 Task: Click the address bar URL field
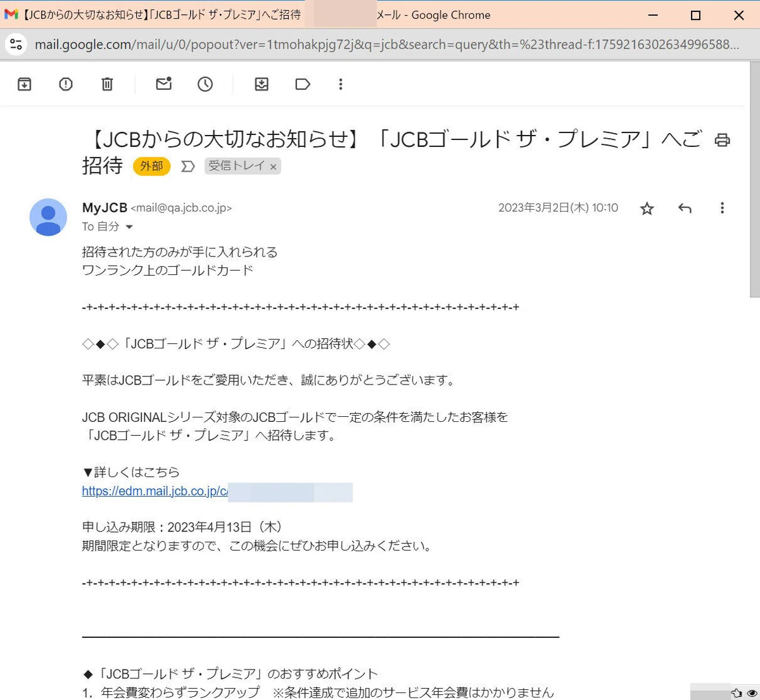point(386,44)
